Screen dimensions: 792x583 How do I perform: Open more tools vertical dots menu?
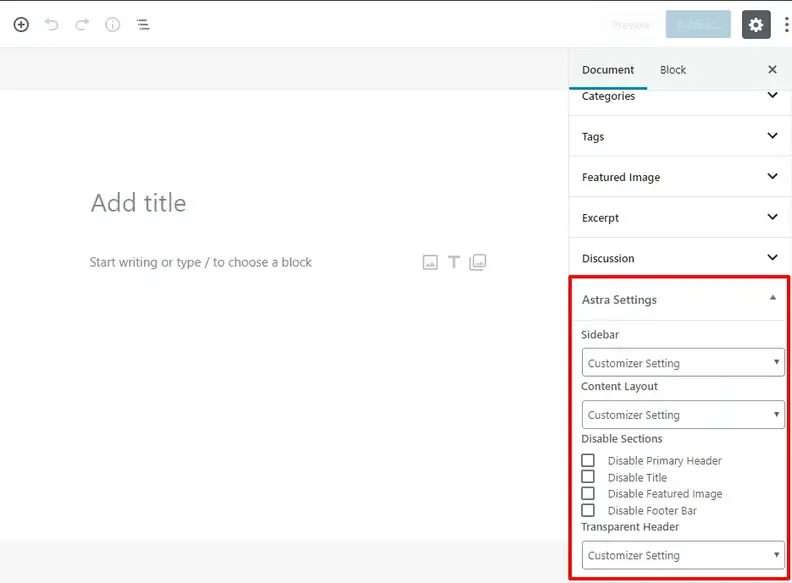coord(786,24)
